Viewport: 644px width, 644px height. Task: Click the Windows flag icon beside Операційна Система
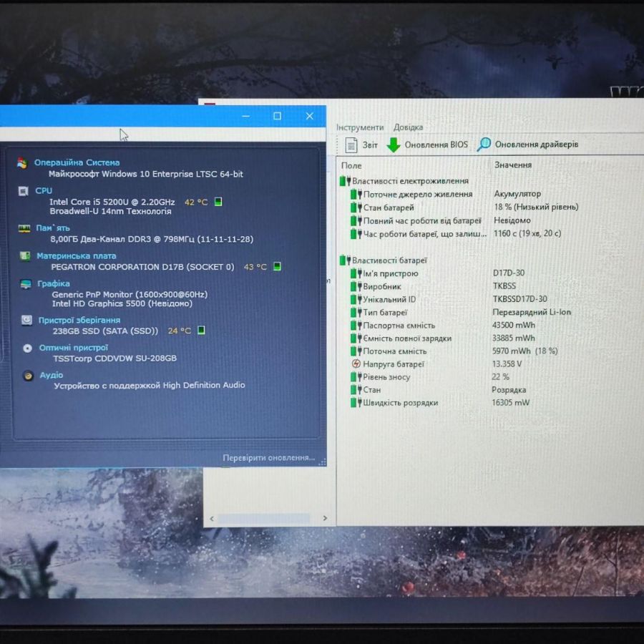coord(22,163)
